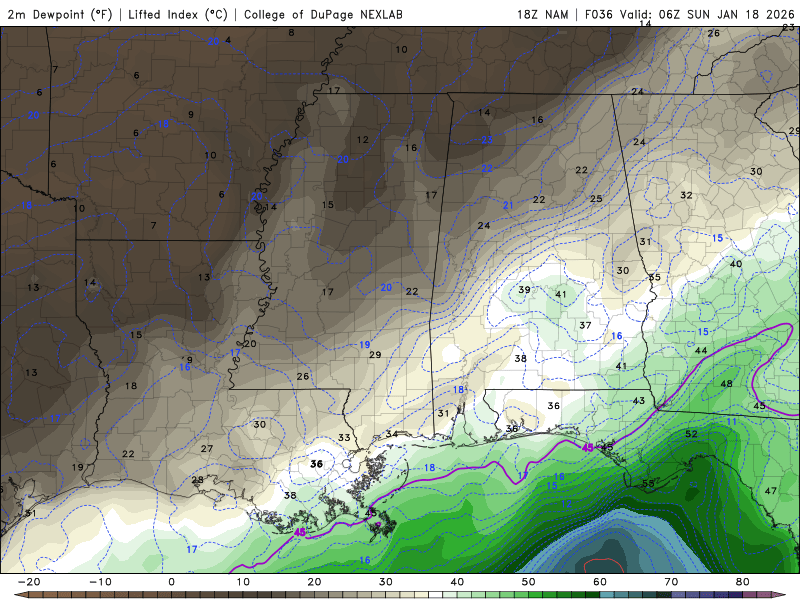
Task: Click the blue lifted index label '21'
Action: (508, 205)
